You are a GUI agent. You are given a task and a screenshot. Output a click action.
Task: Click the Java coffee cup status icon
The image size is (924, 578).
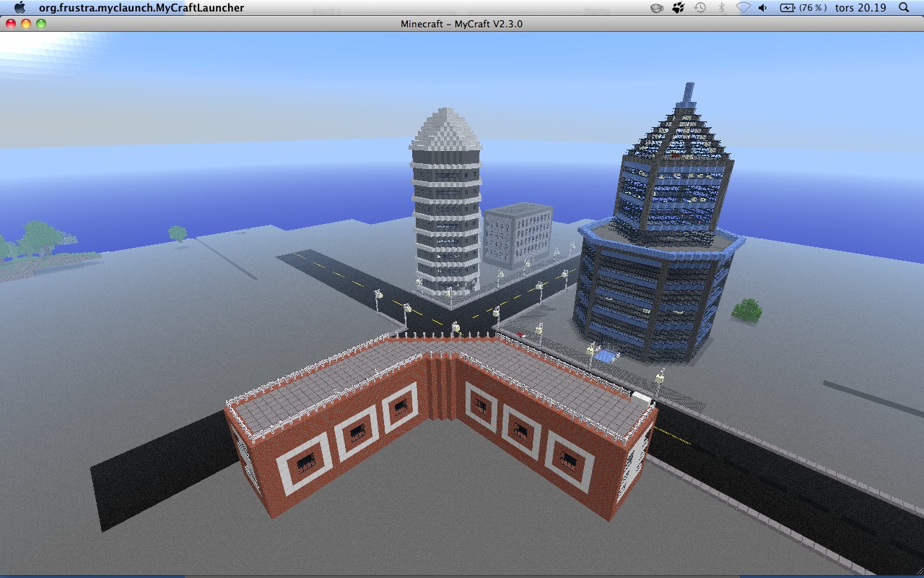[655, 7]
